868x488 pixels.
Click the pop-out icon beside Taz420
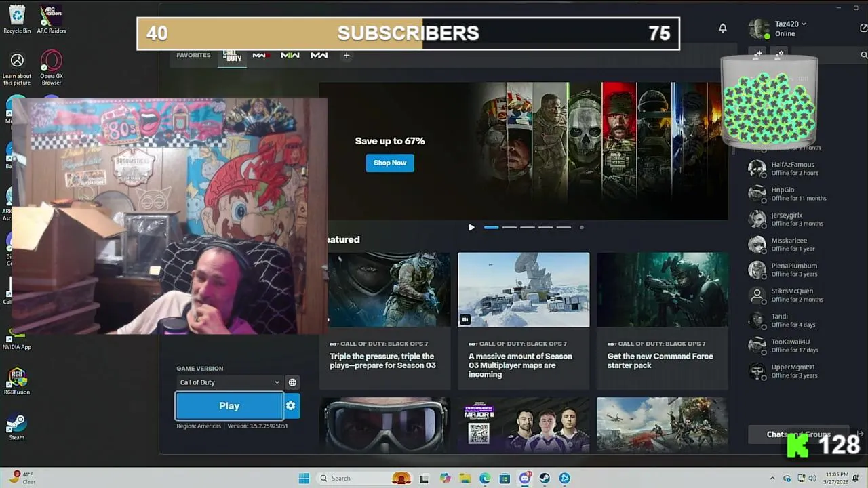(x=863, y=28)
